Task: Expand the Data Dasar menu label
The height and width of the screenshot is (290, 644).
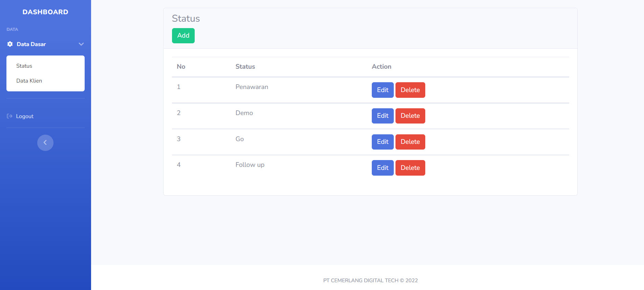Action: [x=31, y=44]
